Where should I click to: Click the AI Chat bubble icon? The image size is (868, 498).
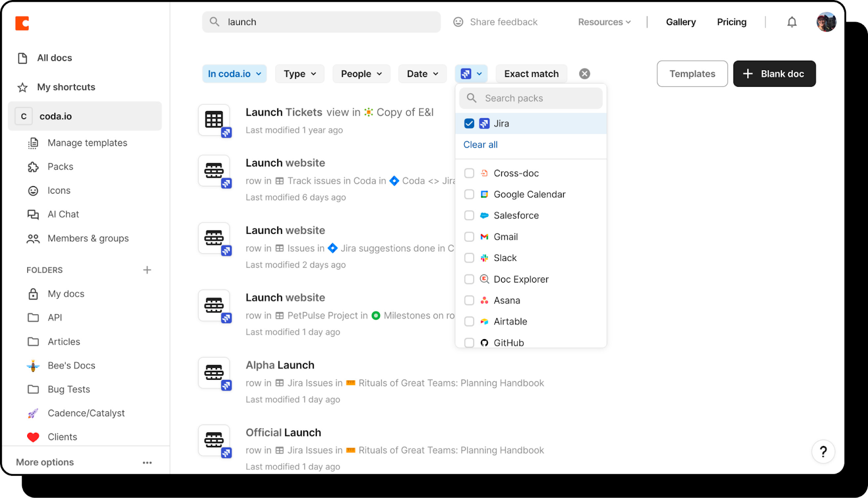[x=33, y=215]
